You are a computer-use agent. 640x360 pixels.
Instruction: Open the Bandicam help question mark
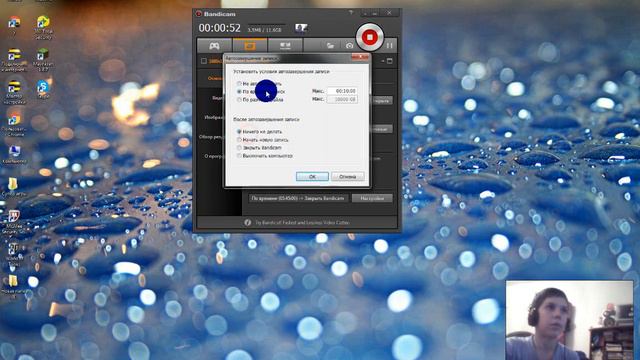(x=351, y=13)
